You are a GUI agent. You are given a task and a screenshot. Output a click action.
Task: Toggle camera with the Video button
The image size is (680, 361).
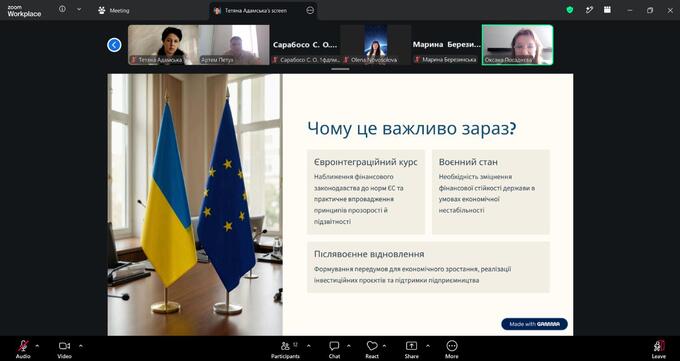(64, 349)
